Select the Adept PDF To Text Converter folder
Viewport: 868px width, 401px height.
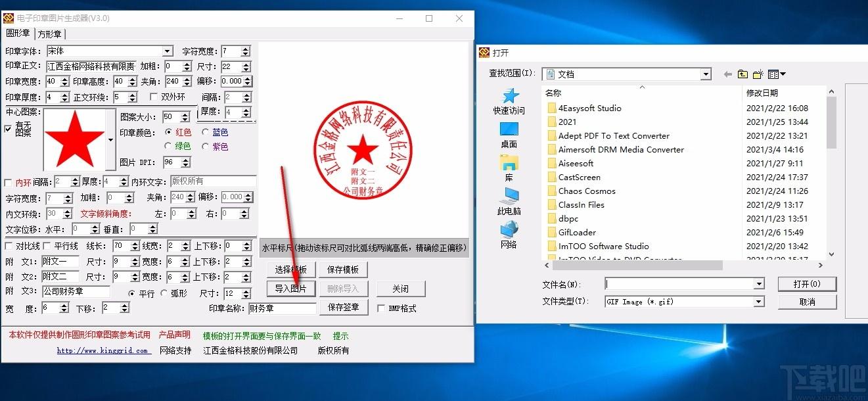coord(608,135)
